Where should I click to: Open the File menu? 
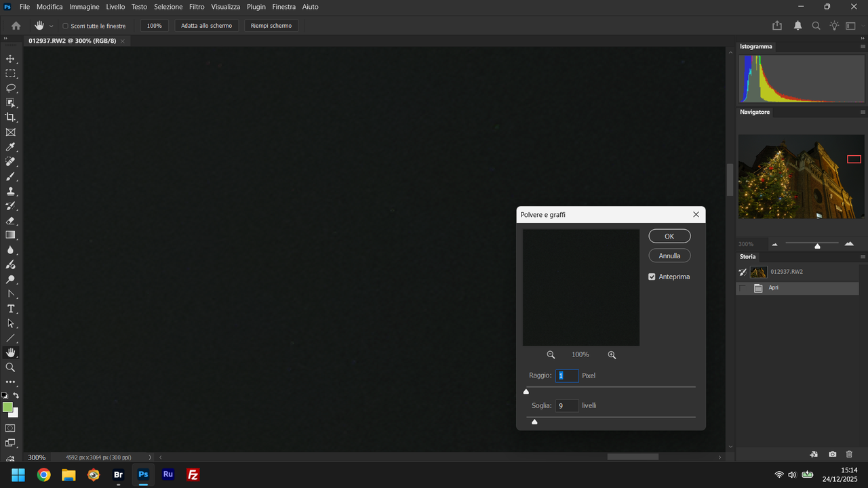(x=24, y=7)
